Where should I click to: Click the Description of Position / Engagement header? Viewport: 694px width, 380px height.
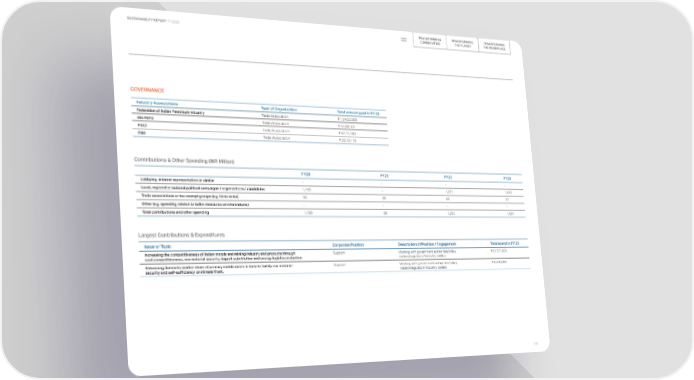427,244
